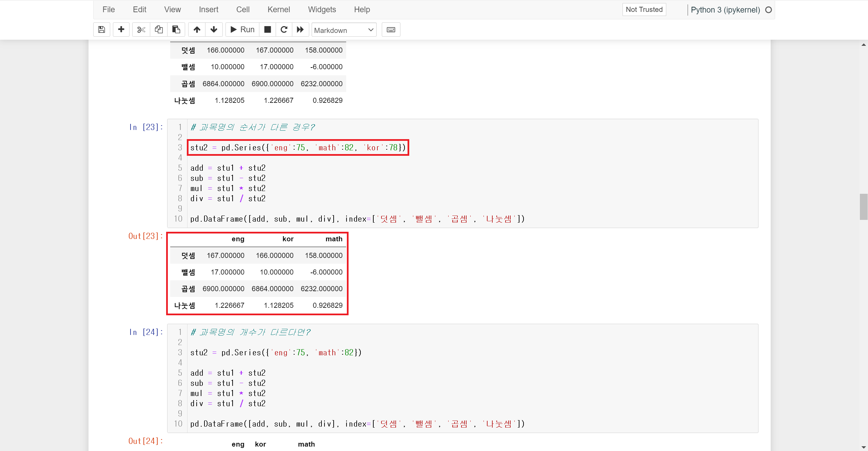Paste cells below icon
The image size is (868, 451).
pos(176,30)
